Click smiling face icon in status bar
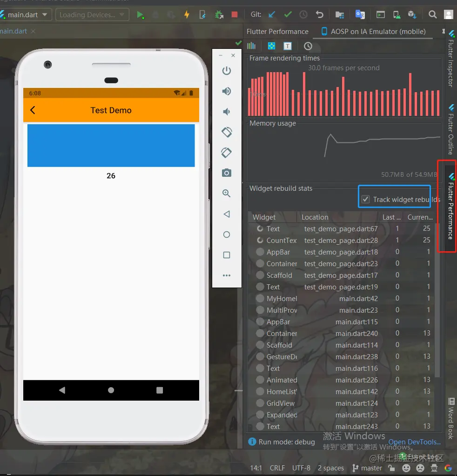This screenshot has width=457, height=476. [x=406, y=468]
